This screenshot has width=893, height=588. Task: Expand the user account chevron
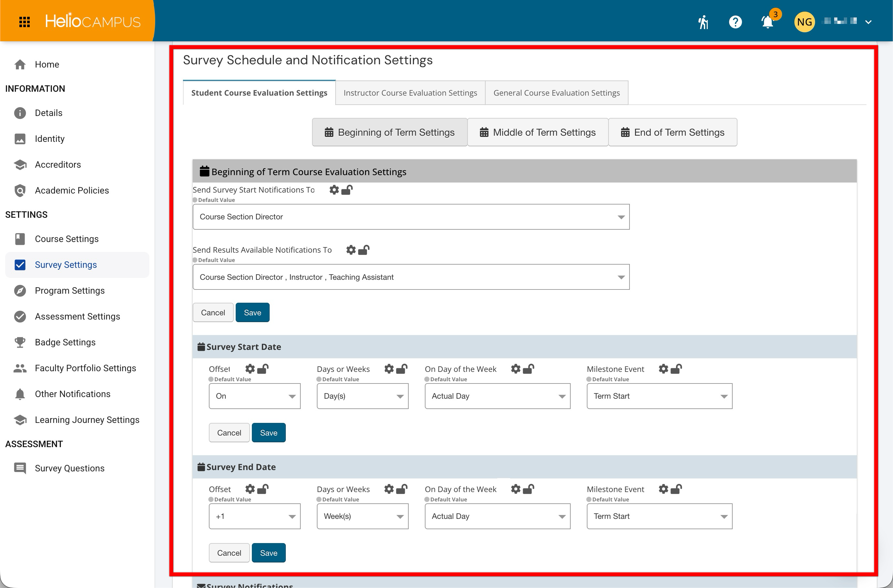868,22
